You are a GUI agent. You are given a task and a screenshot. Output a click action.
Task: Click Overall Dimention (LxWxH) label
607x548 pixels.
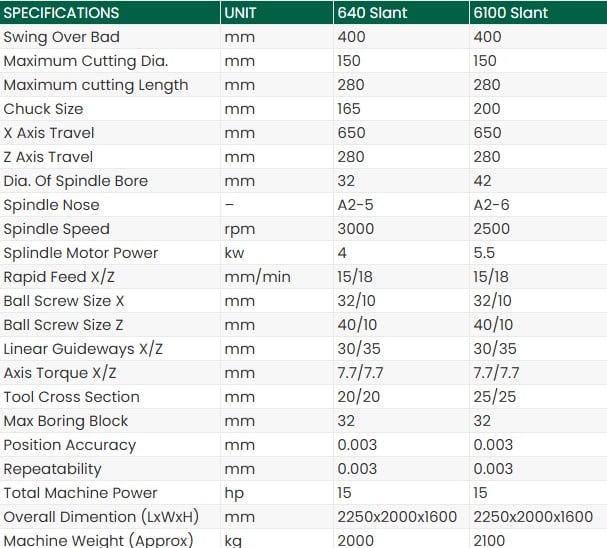pyautogui.click(x=101, y=517)
